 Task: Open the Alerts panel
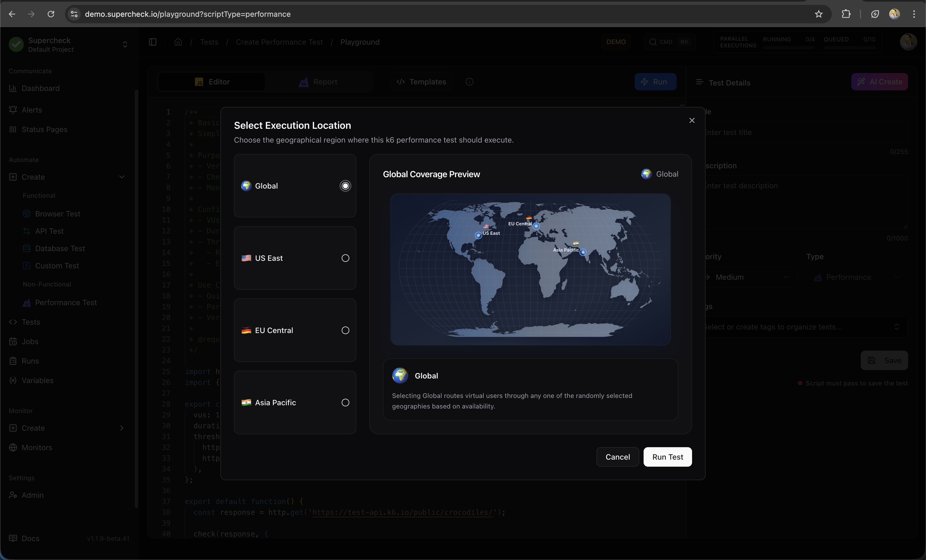32,110
